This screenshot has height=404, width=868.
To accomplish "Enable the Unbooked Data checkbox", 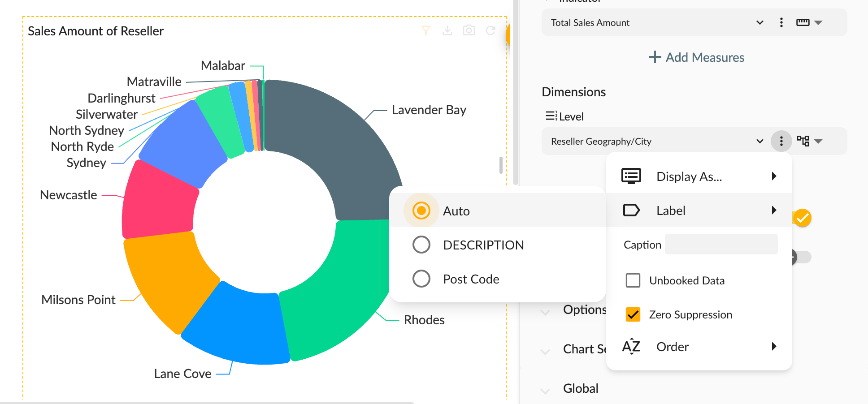I will tap(633, 280).
